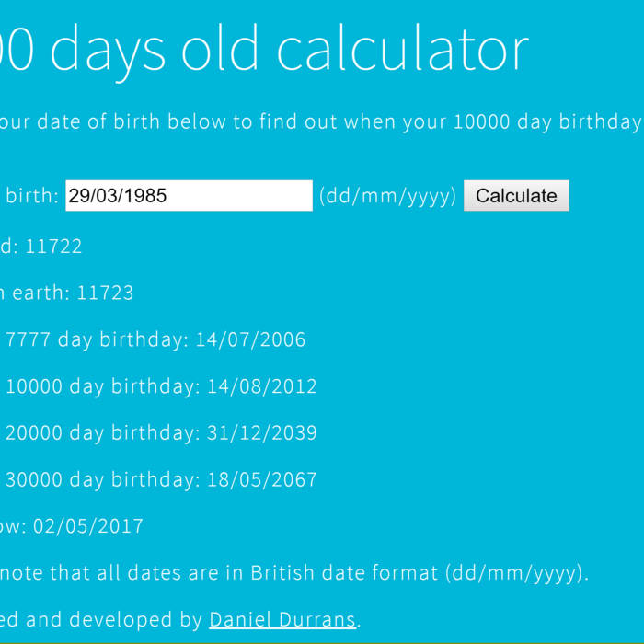644x644 pixels.
Task: Click the "7777 day birthday" label text
Action: click(94, 340)
